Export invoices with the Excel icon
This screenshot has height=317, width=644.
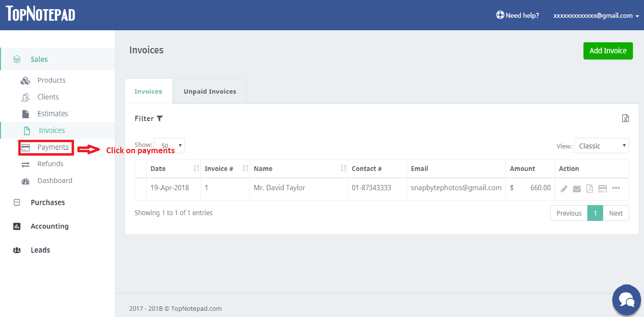(625, 119)
